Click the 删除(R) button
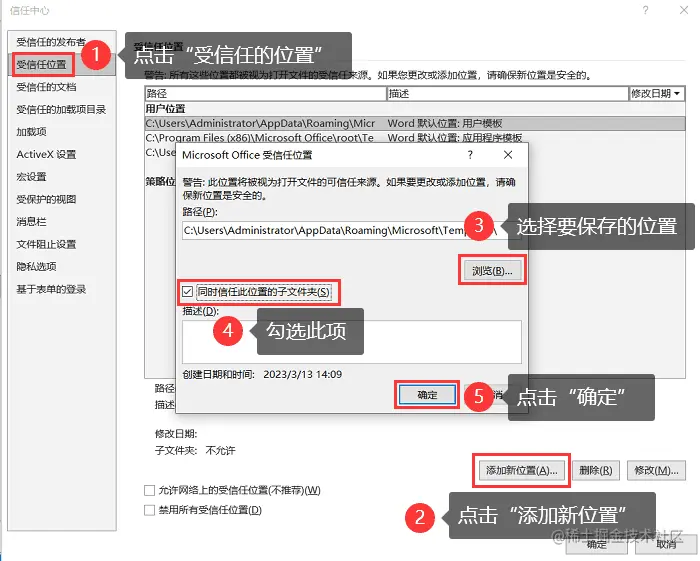Viewport: 700px width, 561px height. (x=596, y=470)
